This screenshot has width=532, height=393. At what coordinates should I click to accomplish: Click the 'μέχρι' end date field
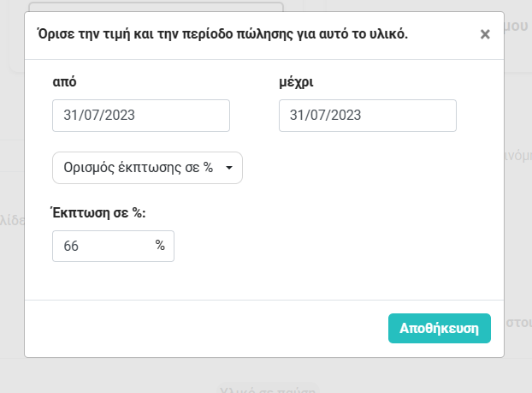coord(367,116)
